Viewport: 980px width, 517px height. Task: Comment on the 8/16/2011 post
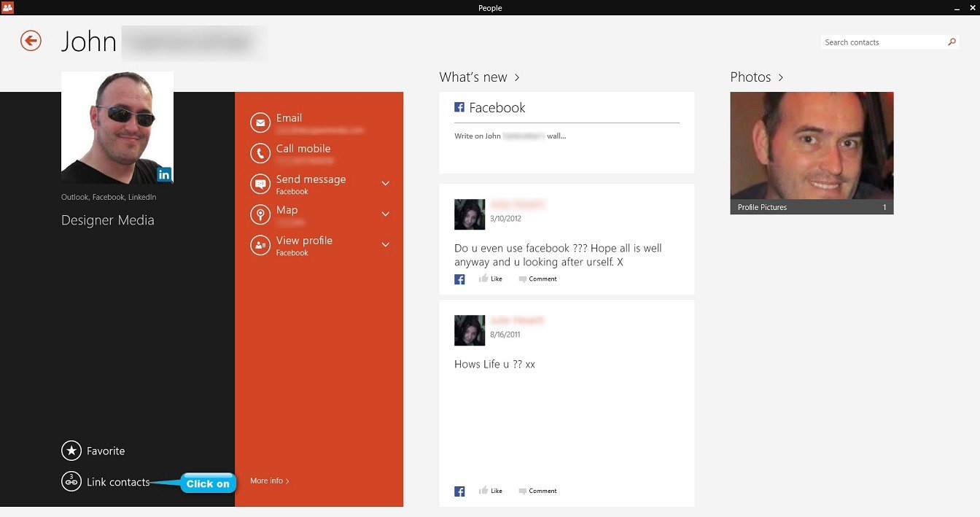click(538, 491)
